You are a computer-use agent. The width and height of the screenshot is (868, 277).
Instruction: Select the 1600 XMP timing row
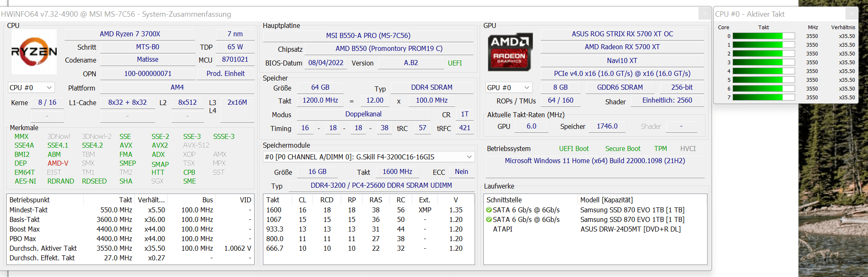368,210
